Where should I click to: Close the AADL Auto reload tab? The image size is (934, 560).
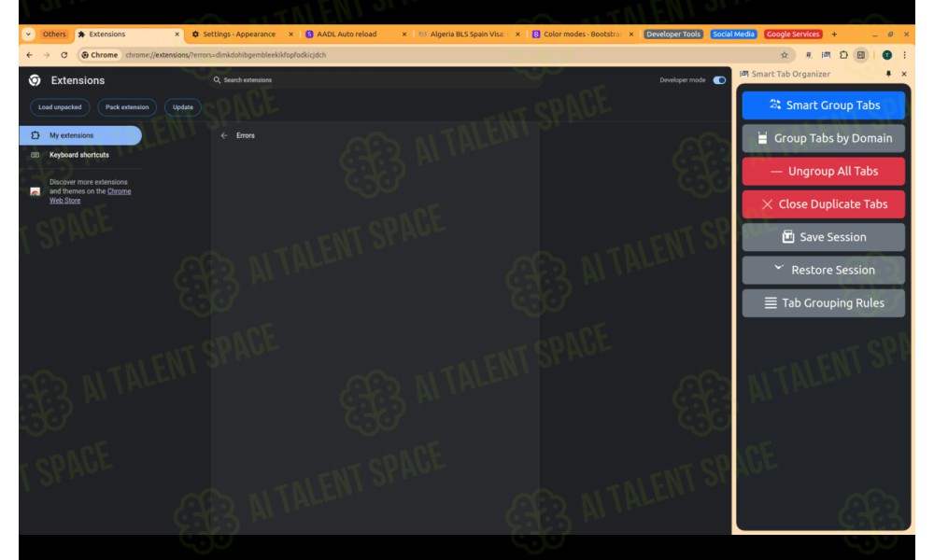point(403,35)
